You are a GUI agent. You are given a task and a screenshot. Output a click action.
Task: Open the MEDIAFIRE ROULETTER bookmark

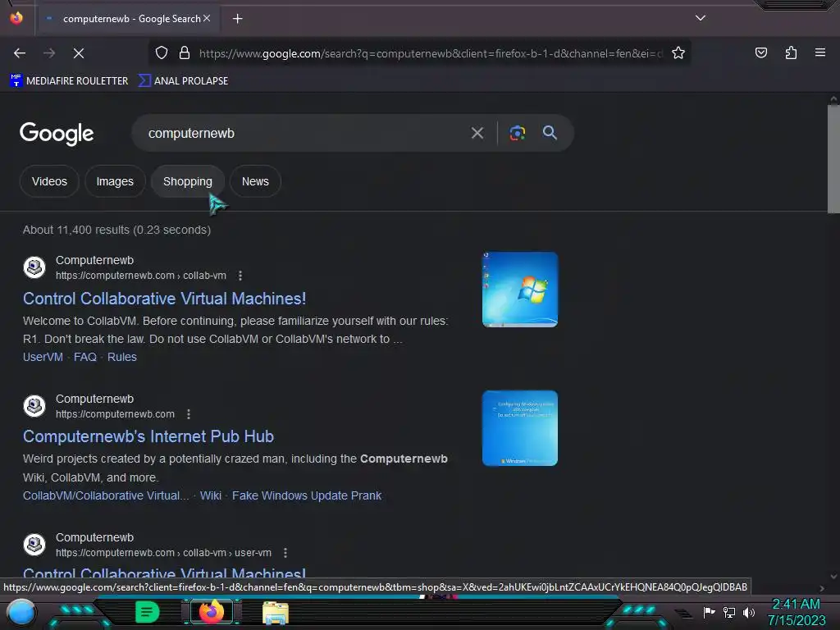(69, 81)
